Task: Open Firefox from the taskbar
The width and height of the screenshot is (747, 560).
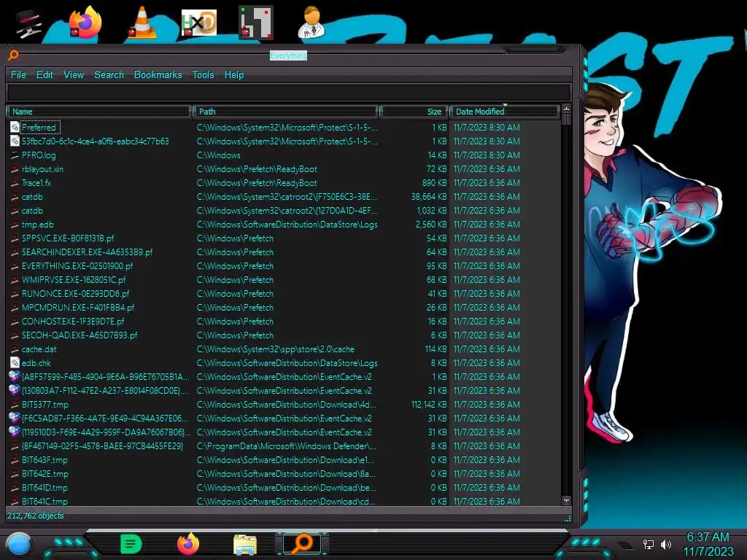Action: point(188,544)
